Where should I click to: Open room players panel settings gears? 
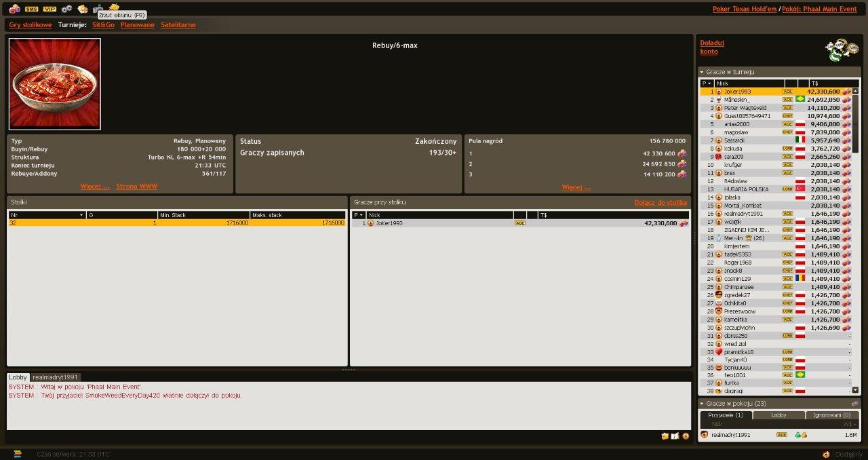(855, 403)
